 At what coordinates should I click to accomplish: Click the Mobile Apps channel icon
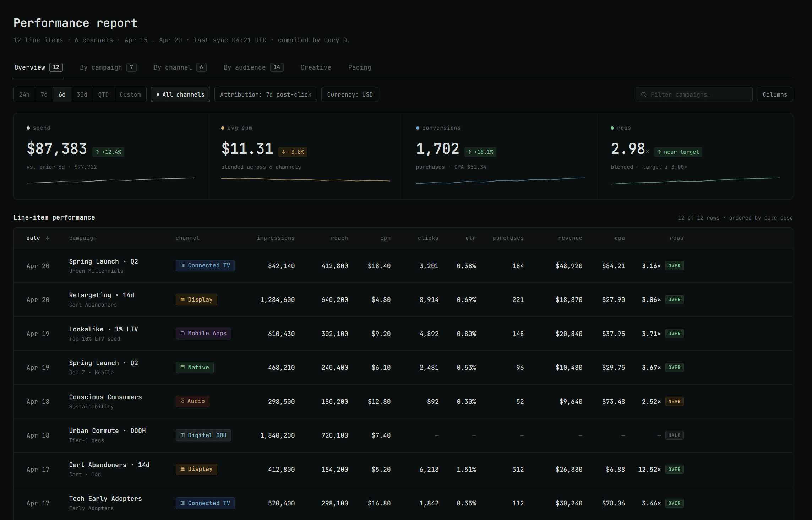182,334
